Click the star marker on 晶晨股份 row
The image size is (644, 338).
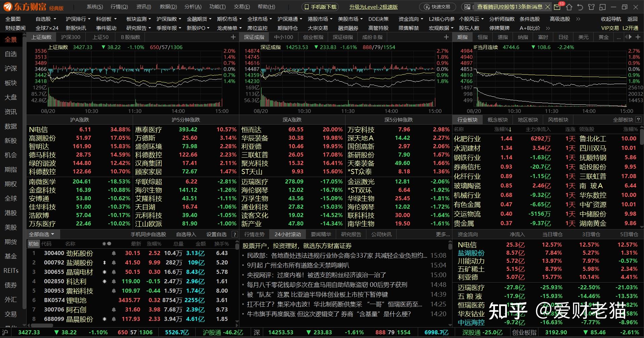point(105,319)
